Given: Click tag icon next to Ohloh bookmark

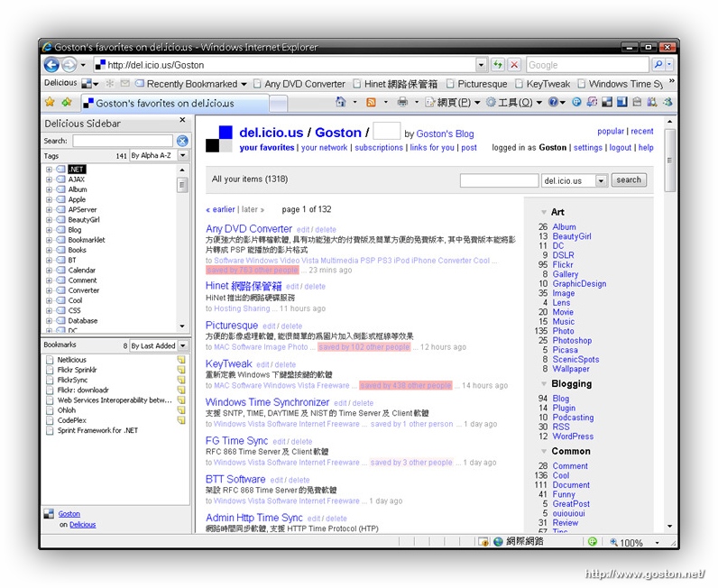Looking at the screenshot, I should pyautogui.click(x=181, y=409).
